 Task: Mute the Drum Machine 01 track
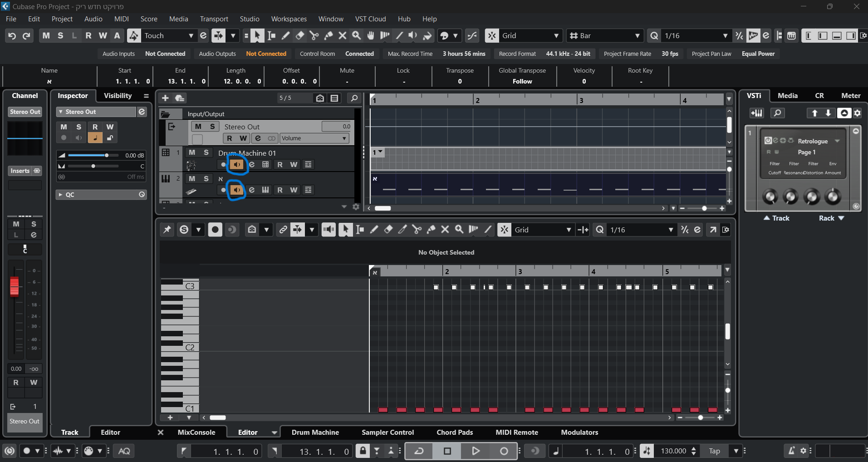[x=192, y=152]
